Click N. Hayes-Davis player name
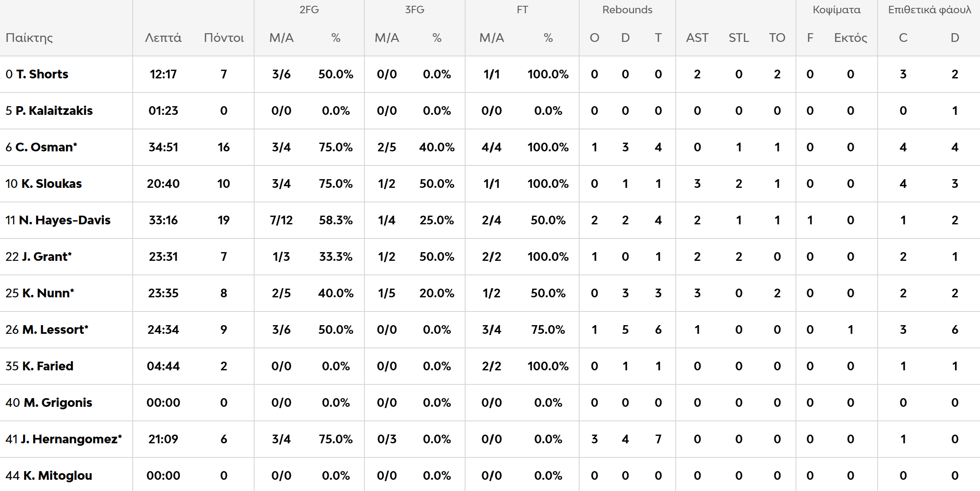The width and height of the screenshot is (980, 491). click(65, 220)
